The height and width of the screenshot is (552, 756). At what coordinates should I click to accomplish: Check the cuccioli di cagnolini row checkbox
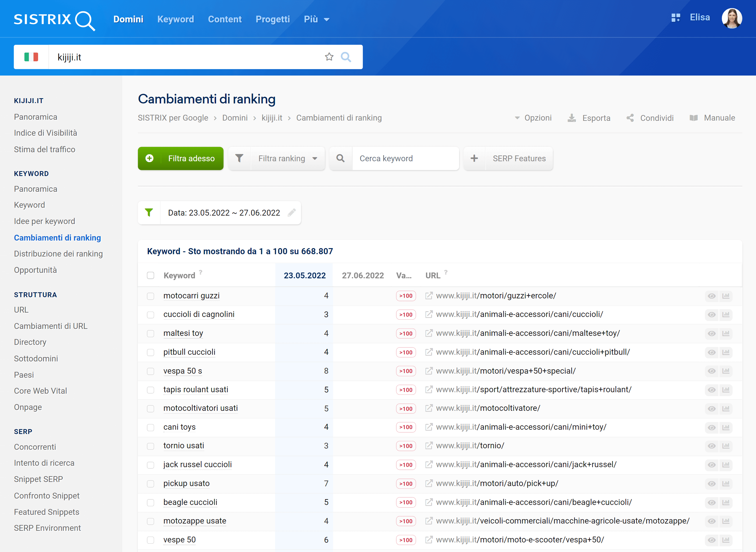150,315
